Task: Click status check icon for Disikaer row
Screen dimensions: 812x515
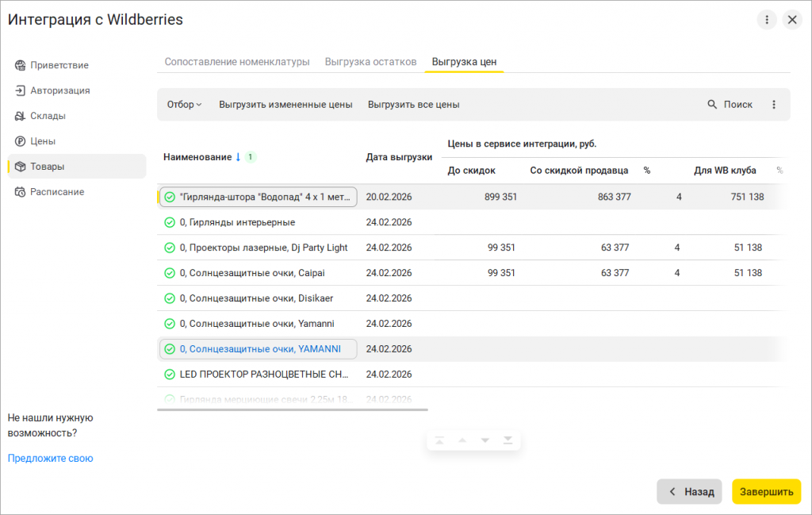Action: 170,298
